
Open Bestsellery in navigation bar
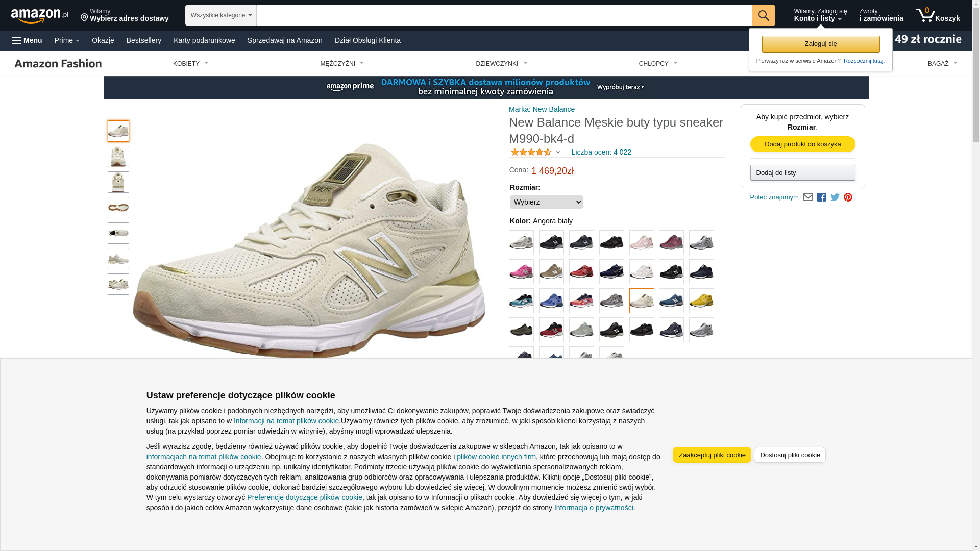144,40
